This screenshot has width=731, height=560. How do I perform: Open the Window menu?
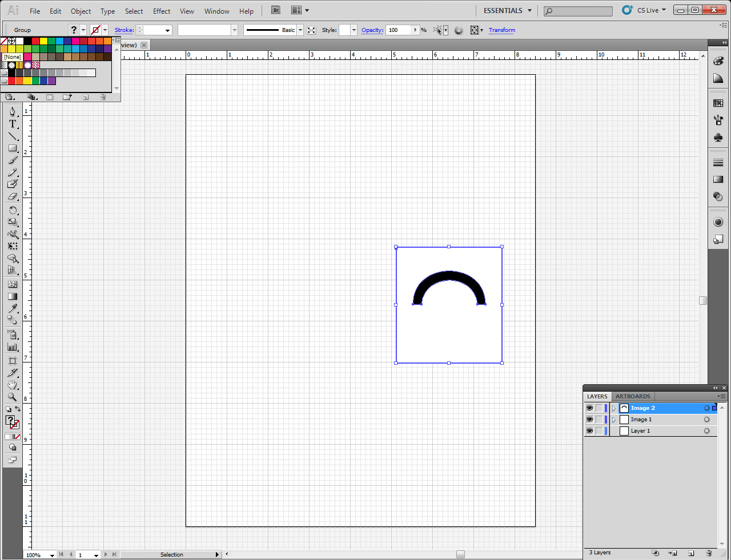coord(217,11)
